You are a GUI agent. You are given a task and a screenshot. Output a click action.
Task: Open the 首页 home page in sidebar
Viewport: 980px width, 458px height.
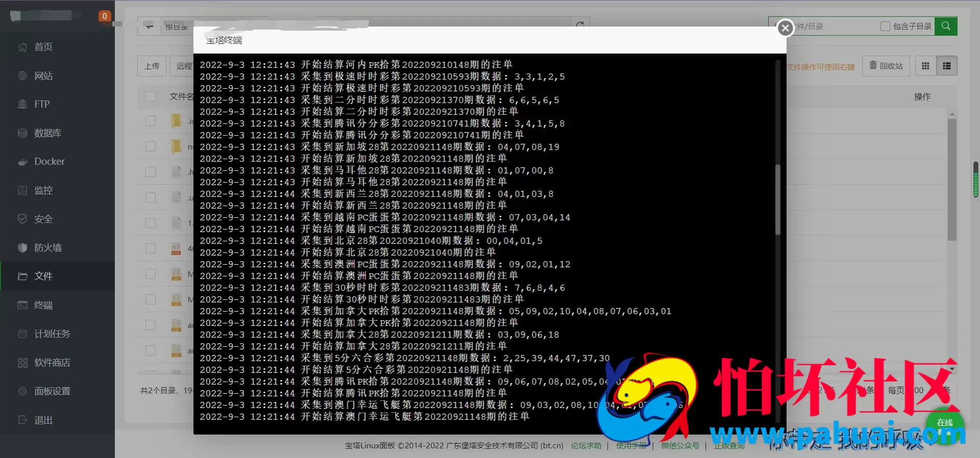[43, 47]
